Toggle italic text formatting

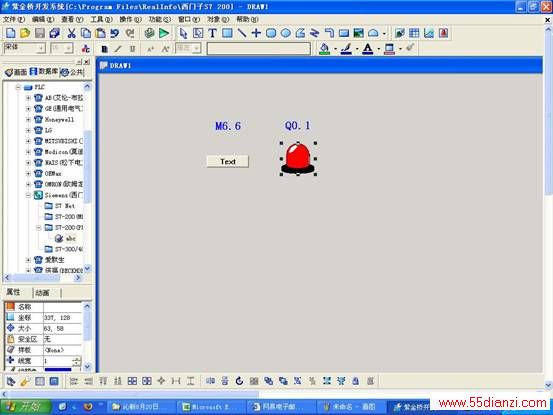click(118, 49)
